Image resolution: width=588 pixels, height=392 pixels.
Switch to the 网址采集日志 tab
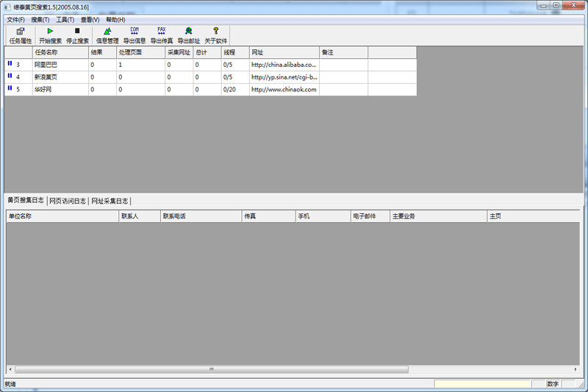[110, 201]
